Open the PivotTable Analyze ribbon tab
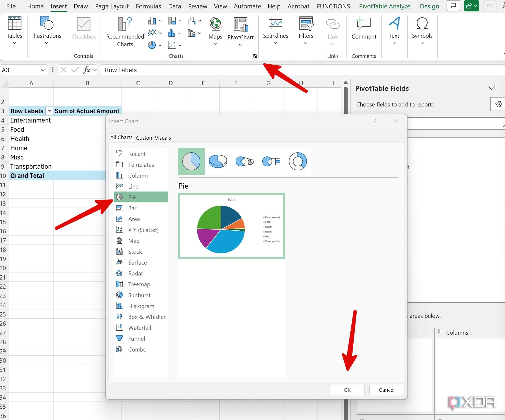The height and width of the screenshot is (420, 505). (x=384, y=6)
